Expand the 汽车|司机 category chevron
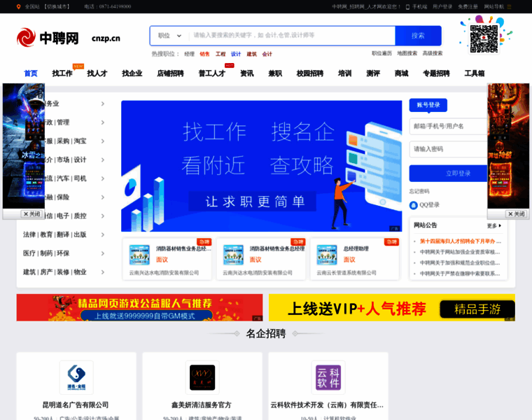This screenshot has width=532, height=420. point(102,178)
